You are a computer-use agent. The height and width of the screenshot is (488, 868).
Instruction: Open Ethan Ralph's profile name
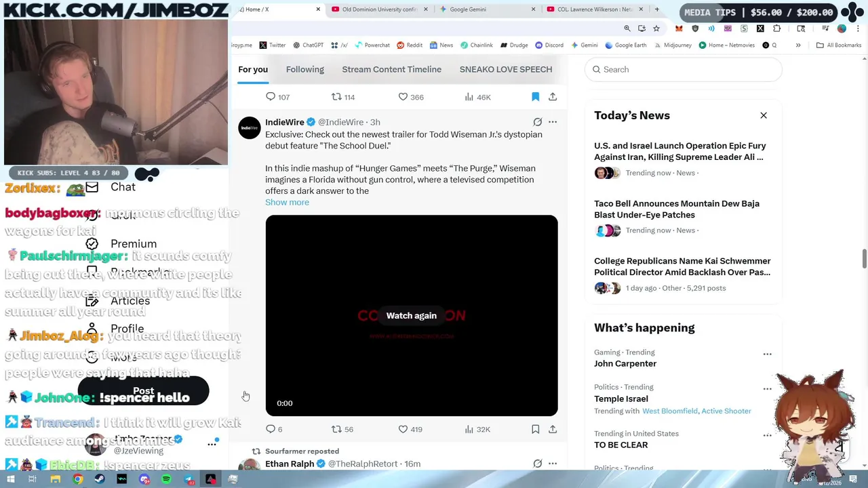290,464
